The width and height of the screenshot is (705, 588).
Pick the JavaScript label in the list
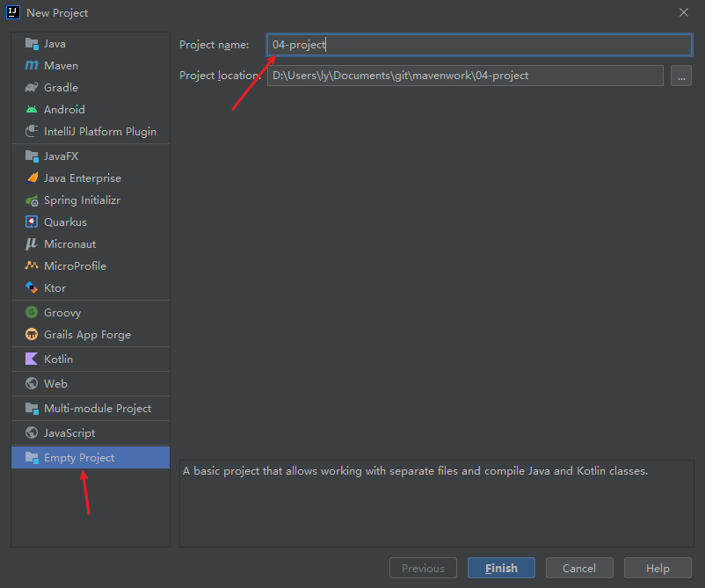[x=69, y=433]
